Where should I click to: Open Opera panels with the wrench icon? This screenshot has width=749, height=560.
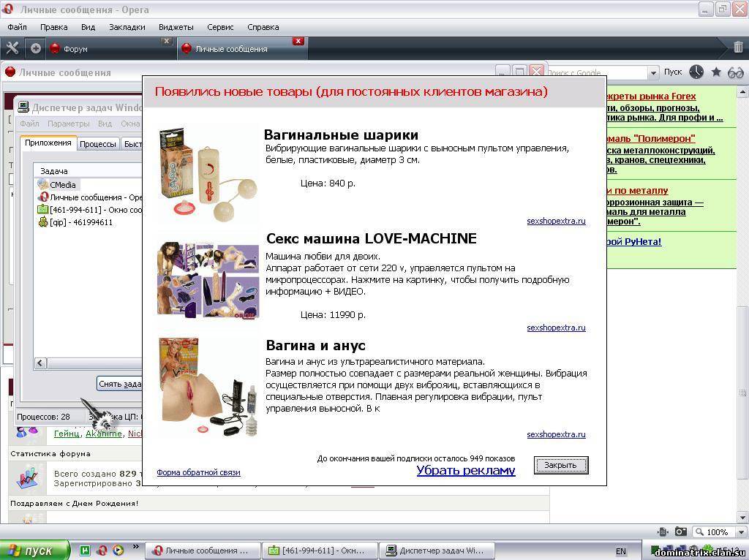point(12,48)
